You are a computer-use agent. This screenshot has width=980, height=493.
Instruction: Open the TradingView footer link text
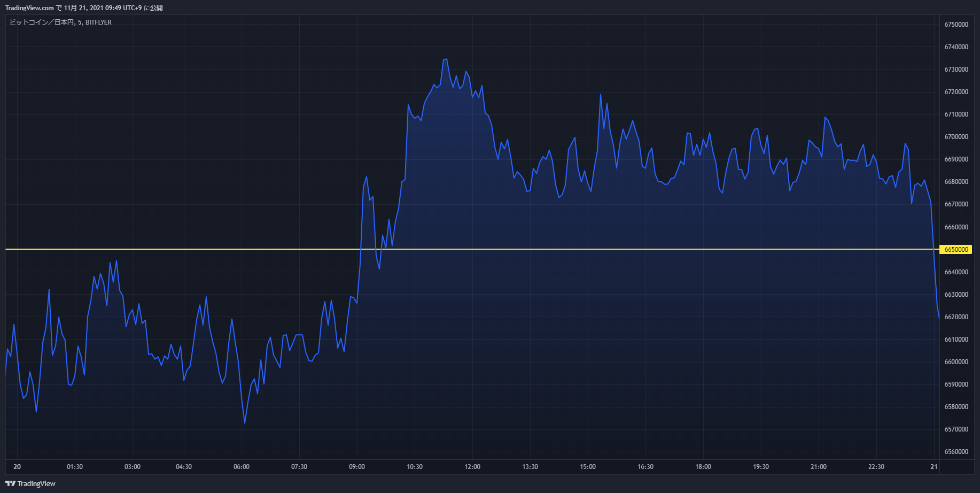36,483
